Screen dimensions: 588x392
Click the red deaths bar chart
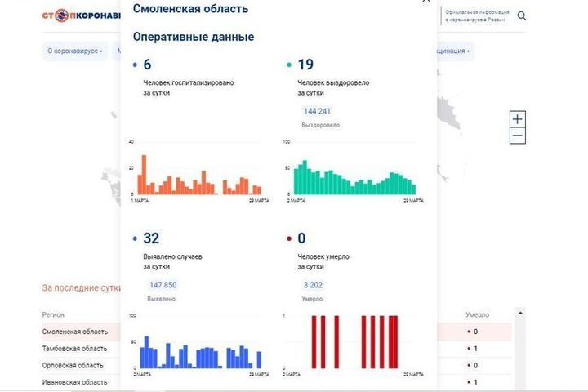(353, 343)
